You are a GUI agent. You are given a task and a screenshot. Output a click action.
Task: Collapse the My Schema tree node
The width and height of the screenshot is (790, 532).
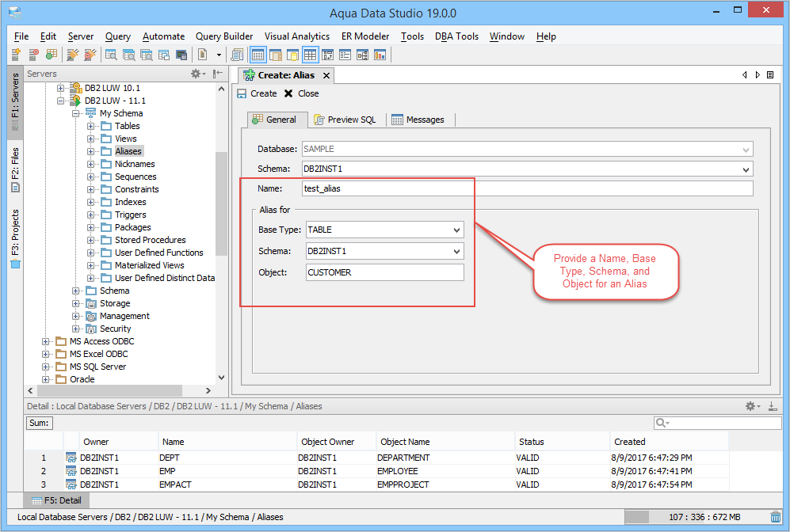[76, 113]
